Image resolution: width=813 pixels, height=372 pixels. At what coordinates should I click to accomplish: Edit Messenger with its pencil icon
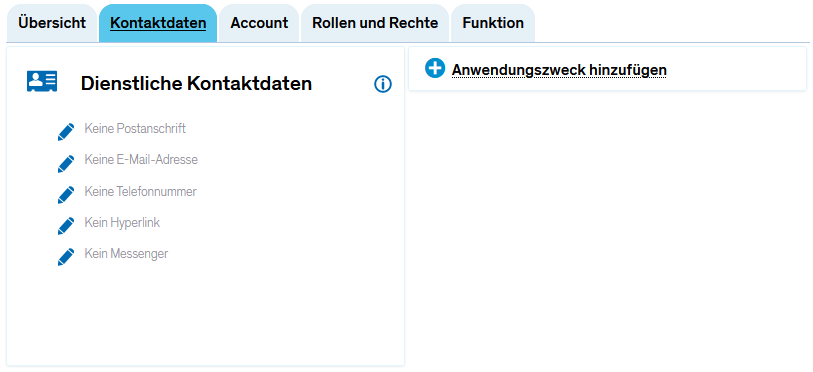pyautogui.click(x=66, y=257)
